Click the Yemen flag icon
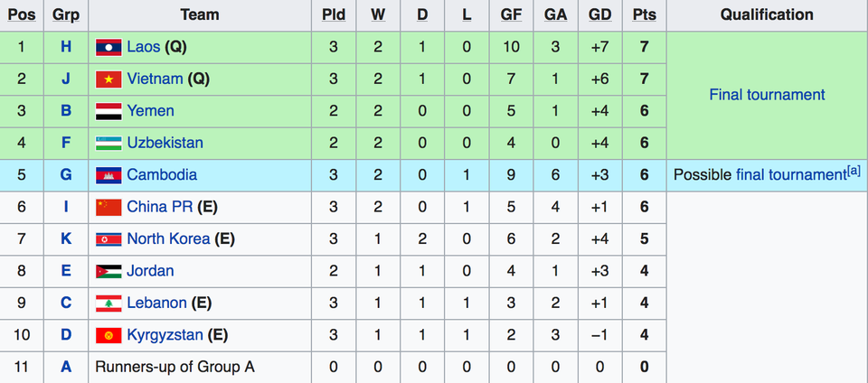The height and width of the screenshot is (383, 868). pyautogui.click(x=108, y=111)
